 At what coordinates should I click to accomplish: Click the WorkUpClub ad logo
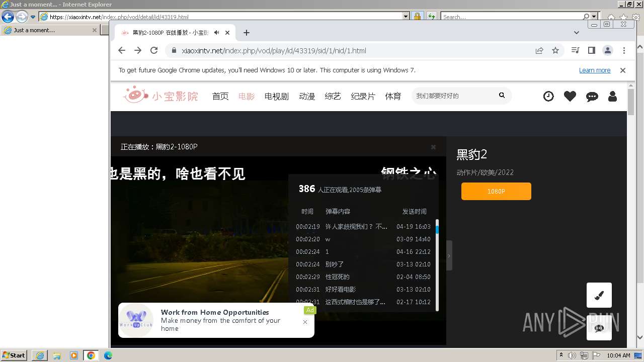point(136,320)
